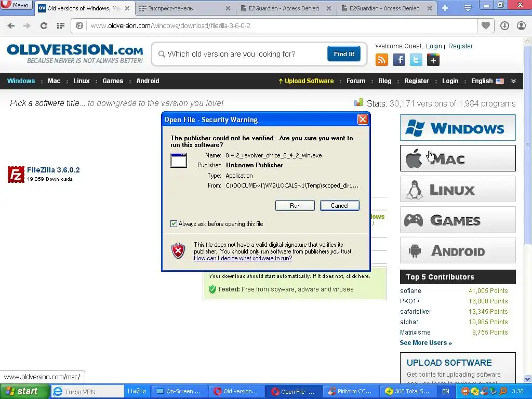Switch to Piriform CC taskbar window
Viewport: 532px width, 399px height.
350,391
